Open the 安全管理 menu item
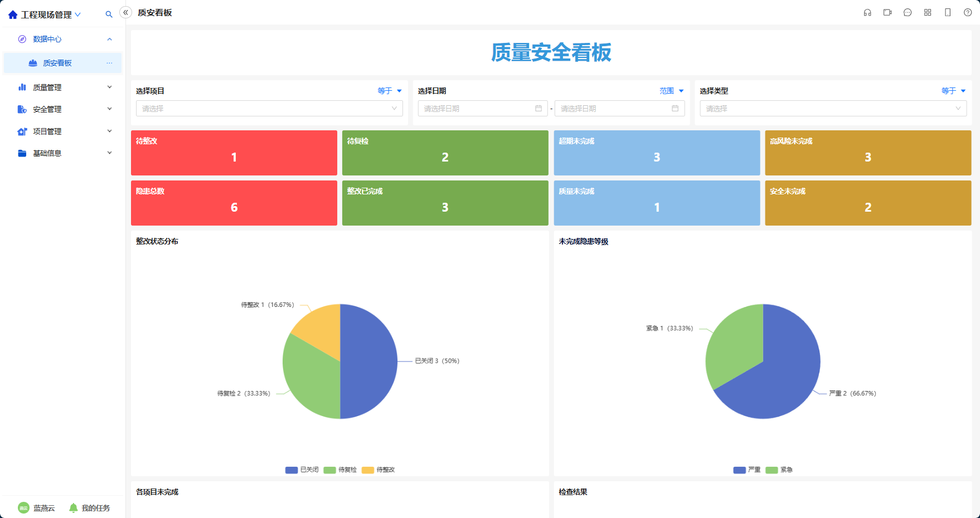The height and width of the screenshot is (518, 980). click(x=63, y=109)
